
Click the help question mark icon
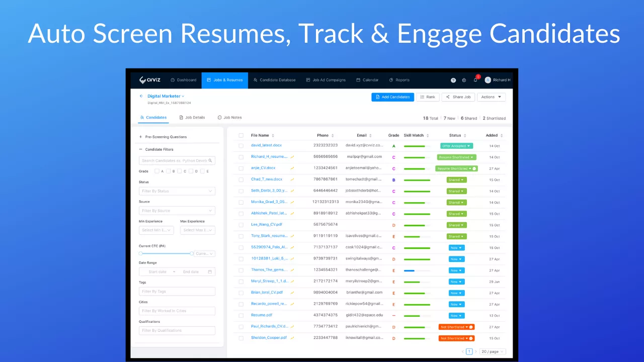pyautogui.click(x=453, y=80)
